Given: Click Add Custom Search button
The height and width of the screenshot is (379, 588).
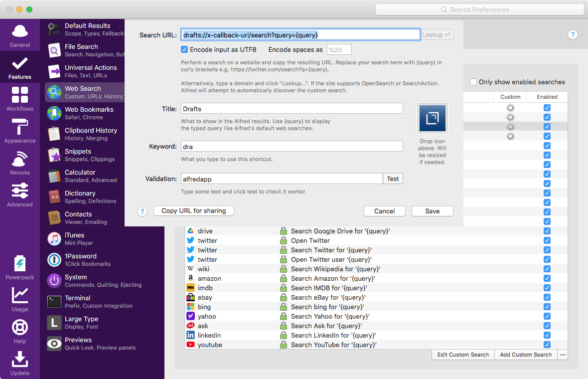Looking at the screenshot, I should (x=526, y=355).
